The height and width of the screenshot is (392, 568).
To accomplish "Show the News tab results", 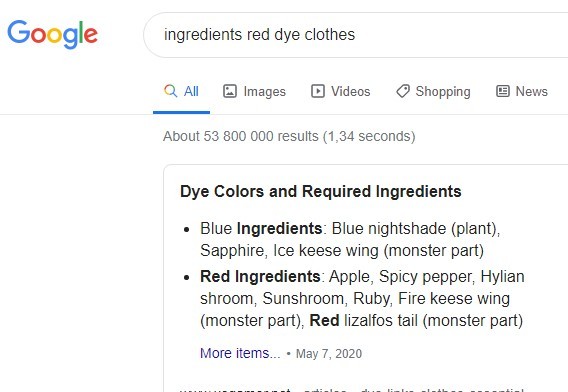I will click(531, 91).
